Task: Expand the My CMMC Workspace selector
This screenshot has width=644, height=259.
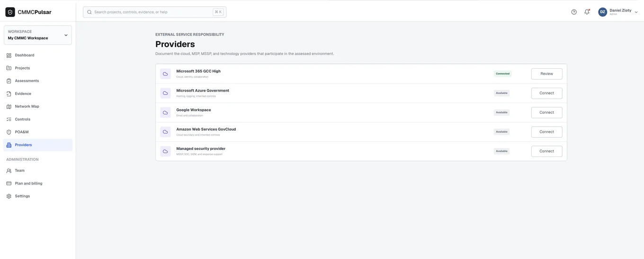Action: click(x=38, y=35)
